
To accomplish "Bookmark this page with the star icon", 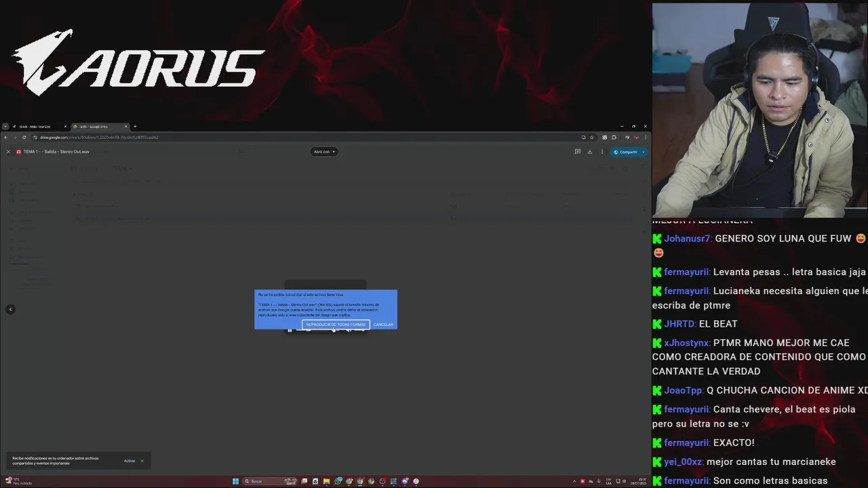I will (x=592, y=138).
